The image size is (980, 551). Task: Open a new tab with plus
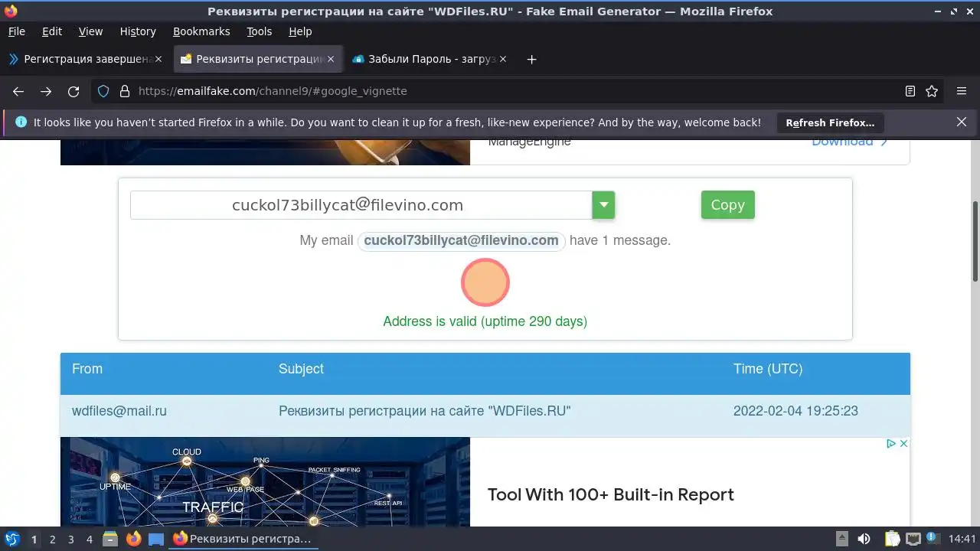pyautogui.click(x=531, y=59)
